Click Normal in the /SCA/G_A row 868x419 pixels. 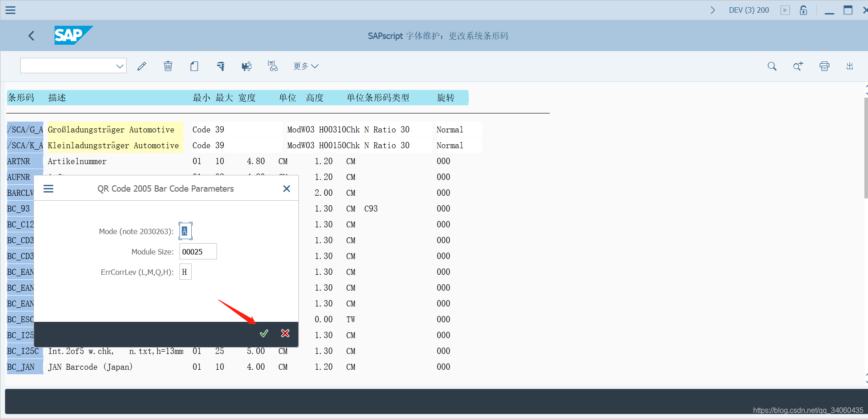(x=450, y=130)
